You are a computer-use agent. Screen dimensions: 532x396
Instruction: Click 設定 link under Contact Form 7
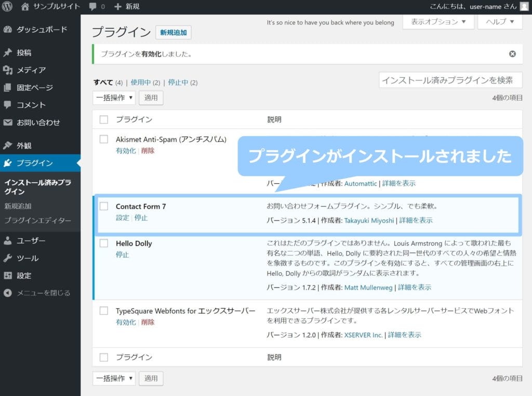click(122, 218)
